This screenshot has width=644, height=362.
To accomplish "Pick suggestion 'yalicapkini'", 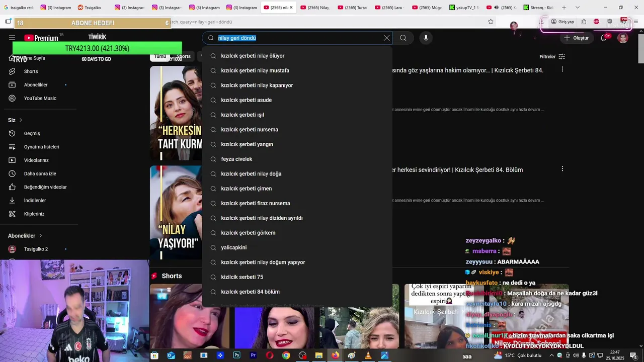I will 297,247.
